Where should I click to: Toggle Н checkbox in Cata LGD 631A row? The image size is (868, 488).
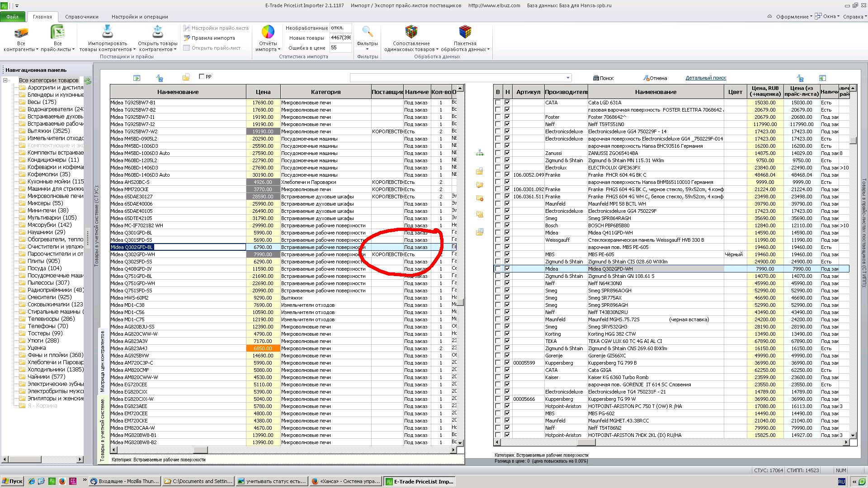507,103
